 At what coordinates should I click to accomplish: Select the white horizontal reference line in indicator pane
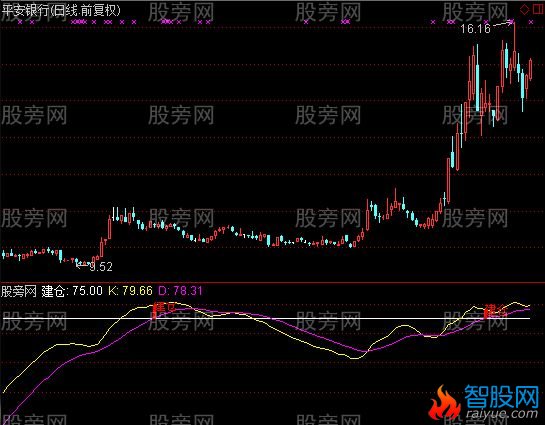[267, 318]
